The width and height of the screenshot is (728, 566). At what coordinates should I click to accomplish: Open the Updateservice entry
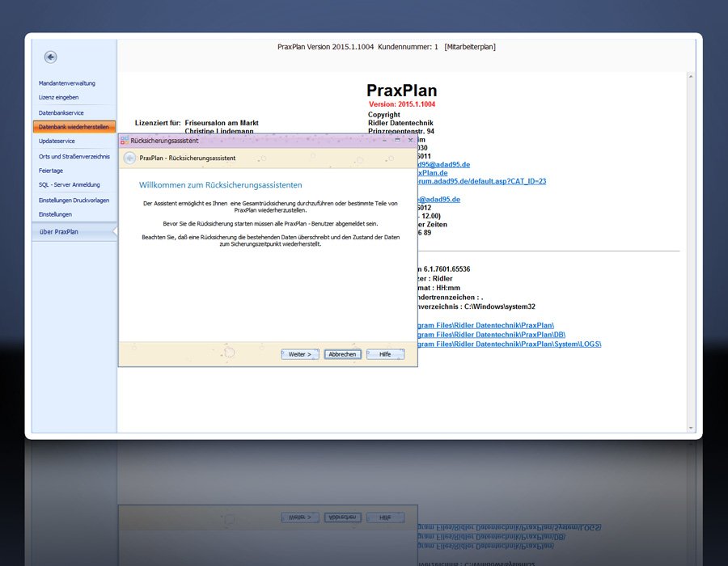tap(57, 141)
